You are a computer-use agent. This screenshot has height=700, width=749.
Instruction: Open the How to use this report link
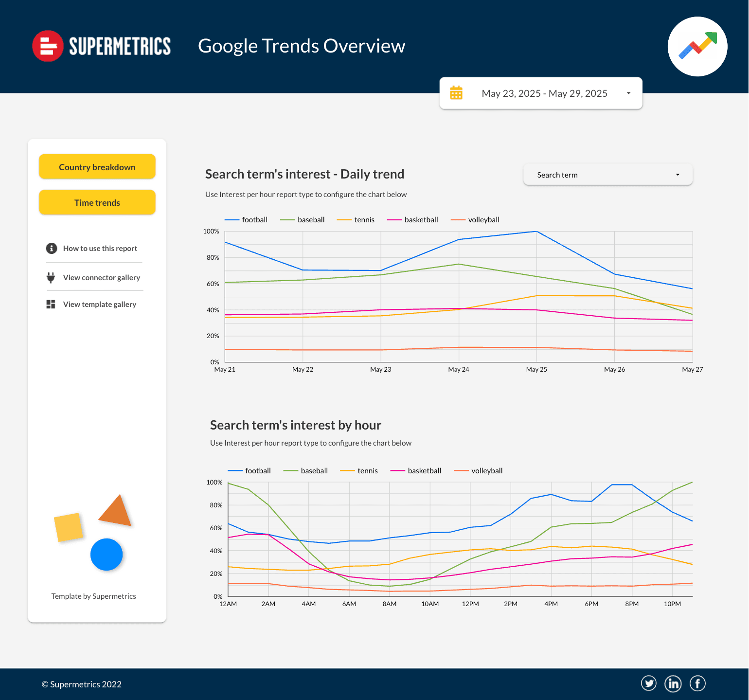100,249
